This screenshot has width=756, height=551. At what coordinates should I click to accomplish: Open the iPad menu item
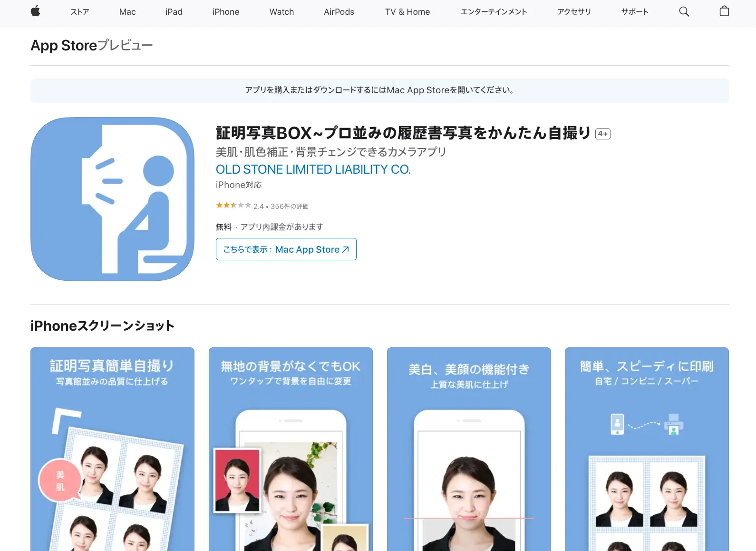(174, 12)
